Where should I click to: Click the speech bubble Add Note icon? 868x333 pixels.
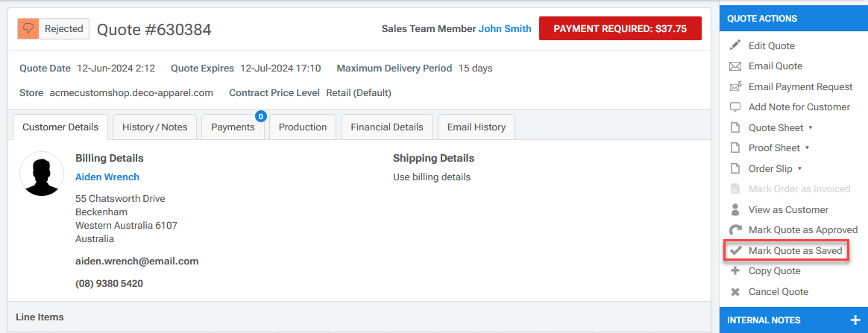735,107
